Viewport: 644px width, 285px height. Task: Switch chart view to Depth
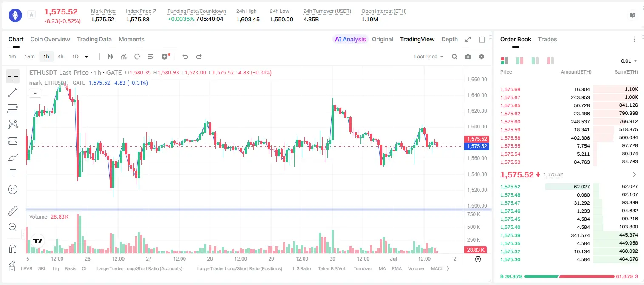click(449, 39)
